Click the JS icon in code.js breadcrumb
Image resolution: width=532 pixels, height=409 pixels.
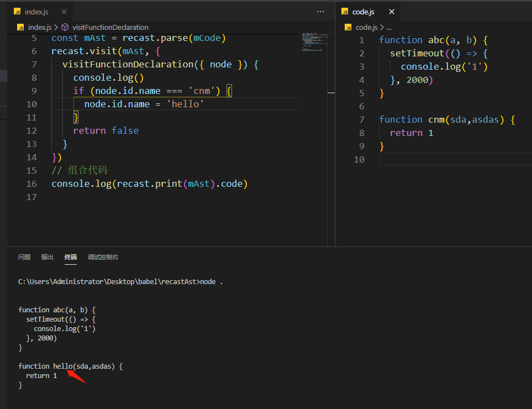[x=348, y=28]
